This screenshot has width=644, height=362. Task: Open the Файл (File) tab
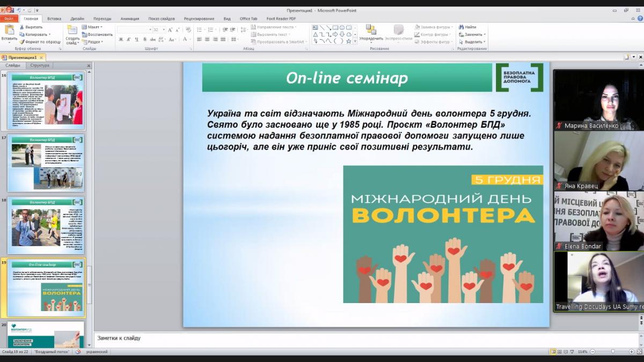pyautogui.click(x=9, y=18)
